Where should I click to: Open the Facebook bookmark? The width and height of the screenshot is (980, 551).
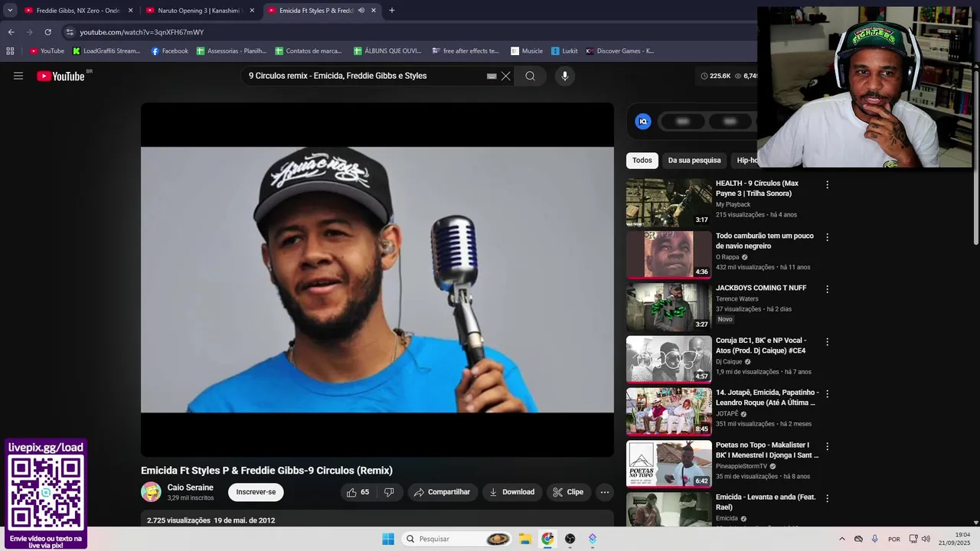pos(169,51)
